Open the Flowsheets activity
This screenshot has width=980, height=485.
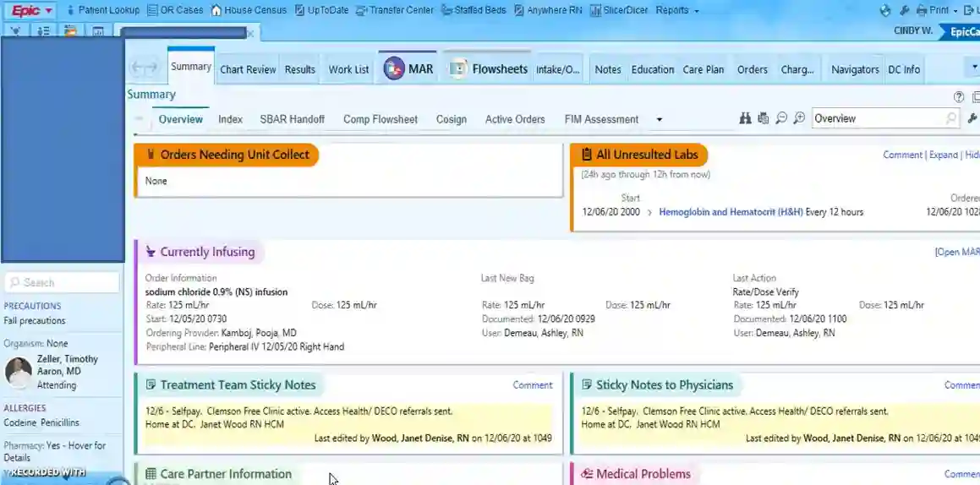[488, 68]
